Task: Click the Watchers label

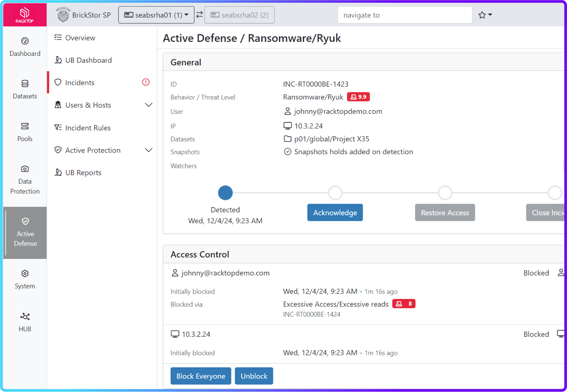Action: click(x=183, y=166)
